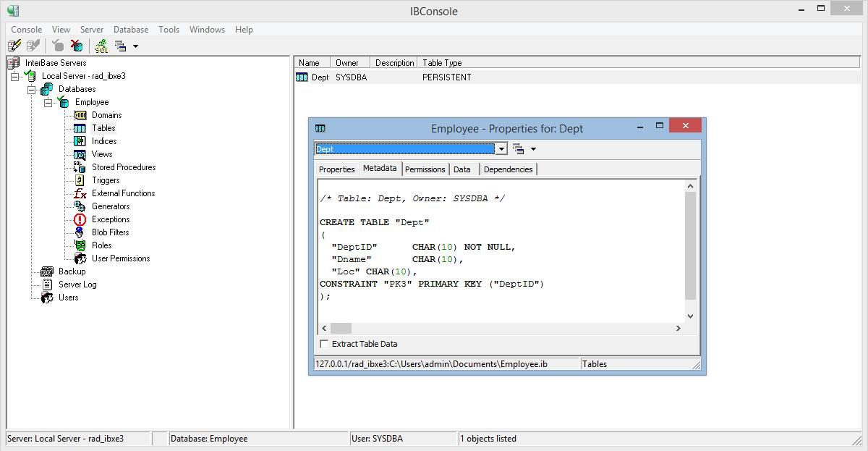Screen dimensions: 868x451
Task: Switch to the Dependencies tab
Action: (x=508, y=169)
